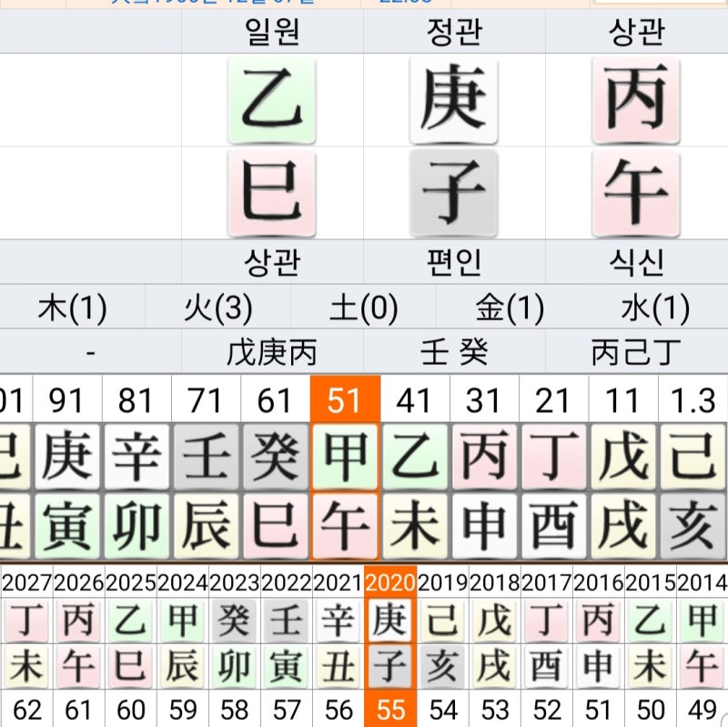Tap the 戊 stem tile in the 11 daeun
The height and width of the screenshot is (727, 728).
pyautogui.click(x=622, y=457)
